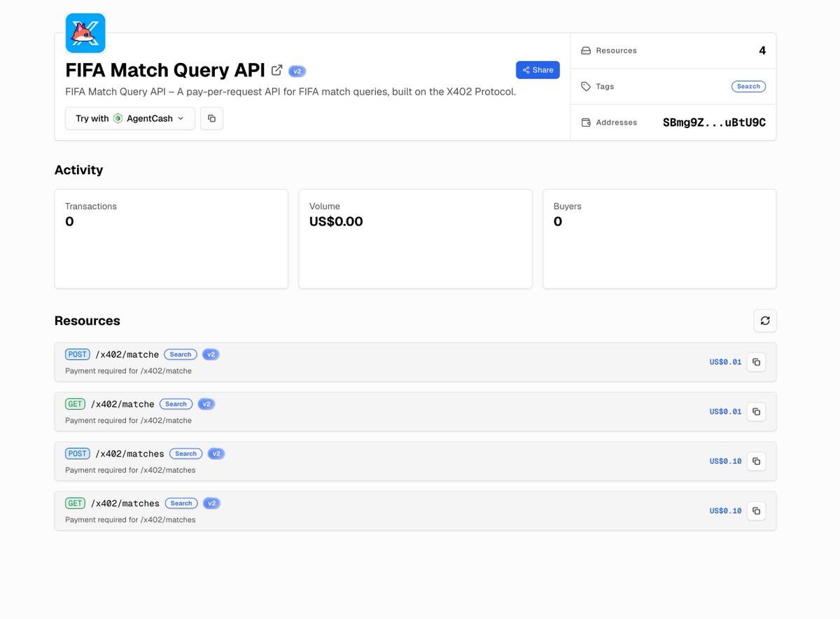
Task: Click the v2 badge next to title
Action: (x=297, y=71)
